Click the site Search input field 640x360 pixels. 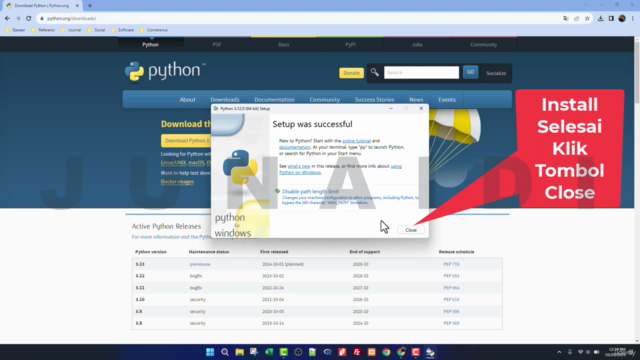pyautogui.click(x=421, y=73)
